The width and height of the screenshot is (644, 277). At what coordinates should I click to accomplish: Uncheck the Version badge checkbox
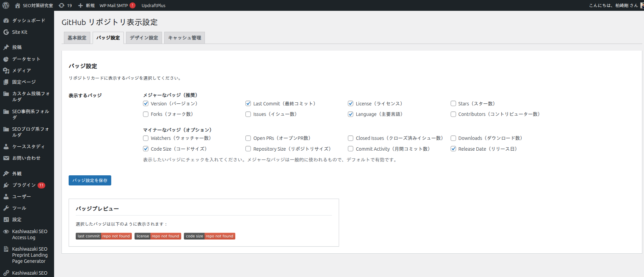(146, 104)
